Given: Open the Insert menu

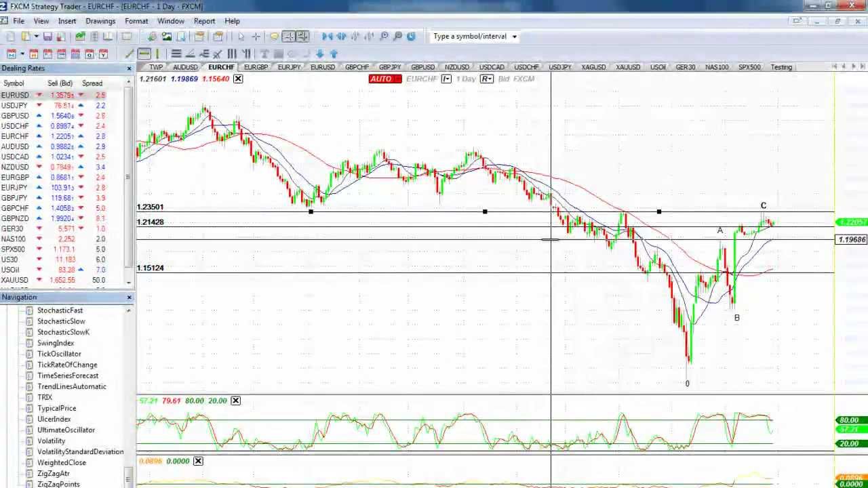Looking at the screenshot, I should [x=67, y=21].
